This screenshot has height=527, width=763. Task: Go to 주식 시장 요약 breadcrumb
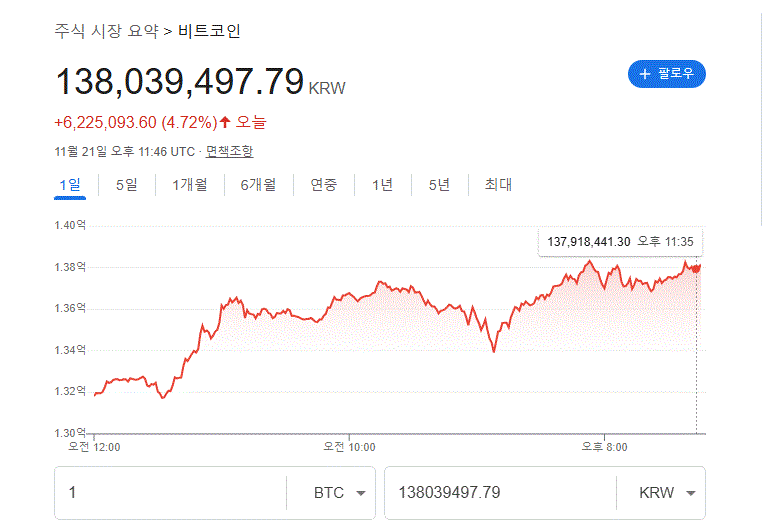(x=106, y=31)
